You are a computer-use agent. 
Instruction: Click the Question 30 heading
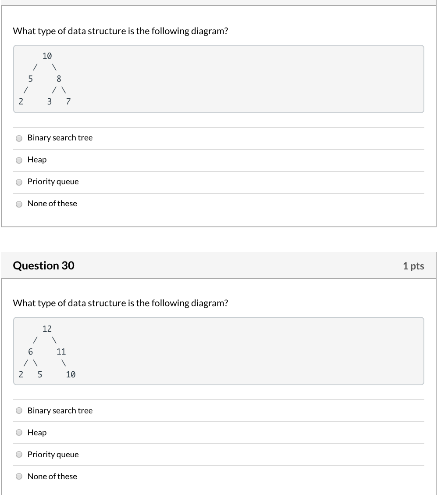tap(44, 265)
